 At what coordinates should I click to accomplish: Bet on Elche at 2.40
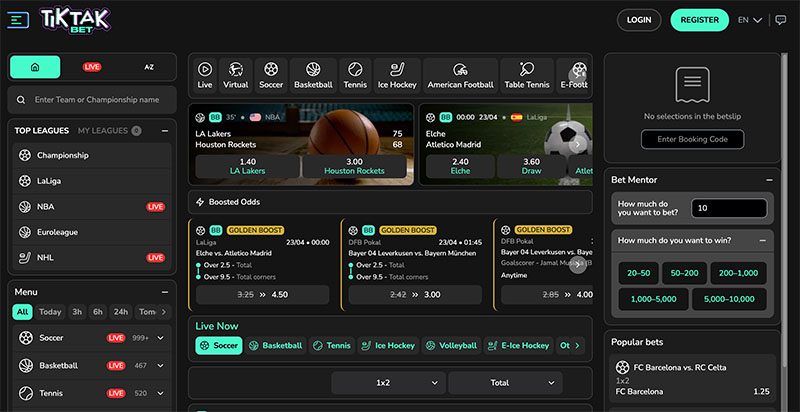pyautogui.click(x=460, y=166)
